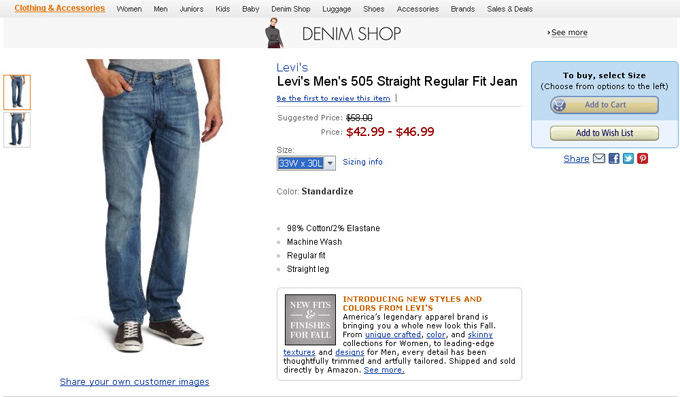The image size is (680, 397).
Task: Pin this item with the Pinterest icon
Action: coord(643,158)
